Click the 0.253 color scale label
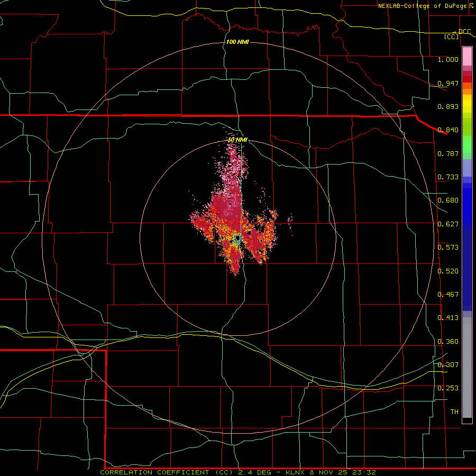Viewport: 476px width, 476px height. tap(448, 388)
